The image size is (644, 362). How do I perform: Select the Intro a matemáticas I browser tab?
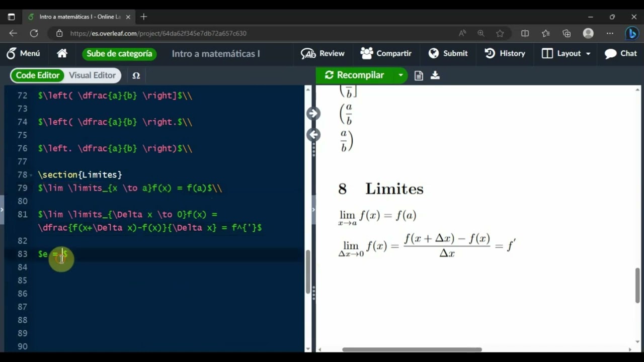pyautogui.click(x=79, y=17)
